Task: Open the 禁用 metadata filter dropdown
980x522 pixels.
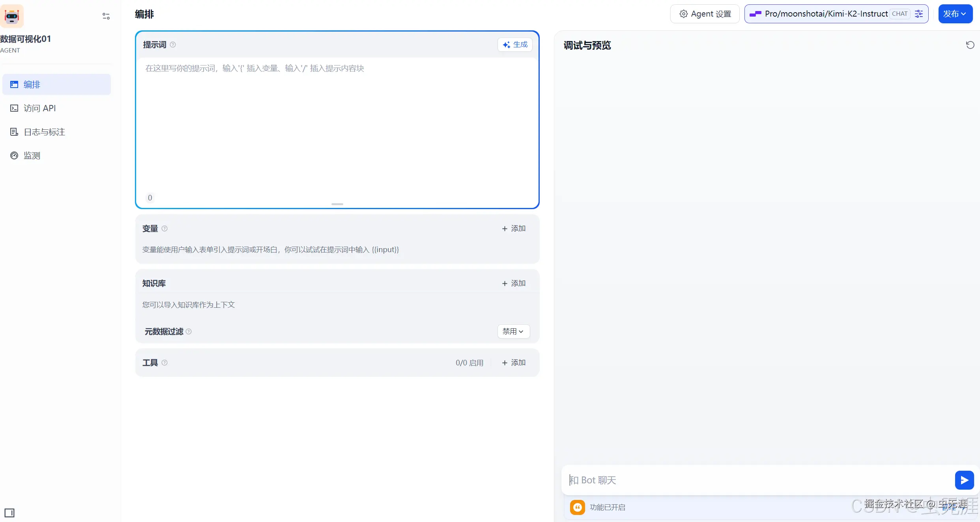Action: (513, 331)
